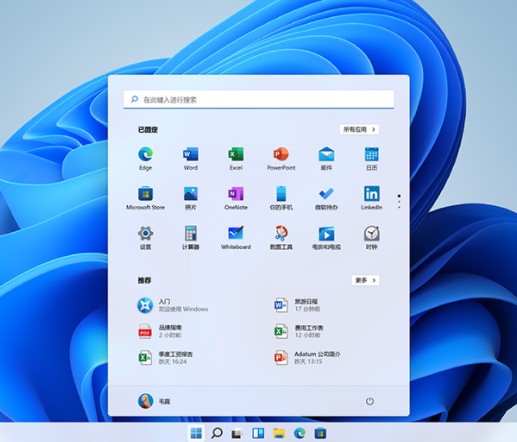Click the user account avatar
The image size is (517, 442).
[146, 401]
